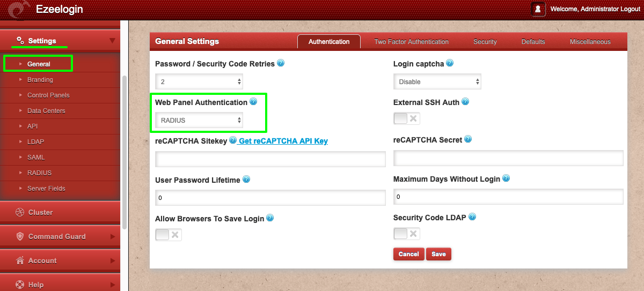
Task: Open help for Password / Security Code Retries
Action: (281, 63)
